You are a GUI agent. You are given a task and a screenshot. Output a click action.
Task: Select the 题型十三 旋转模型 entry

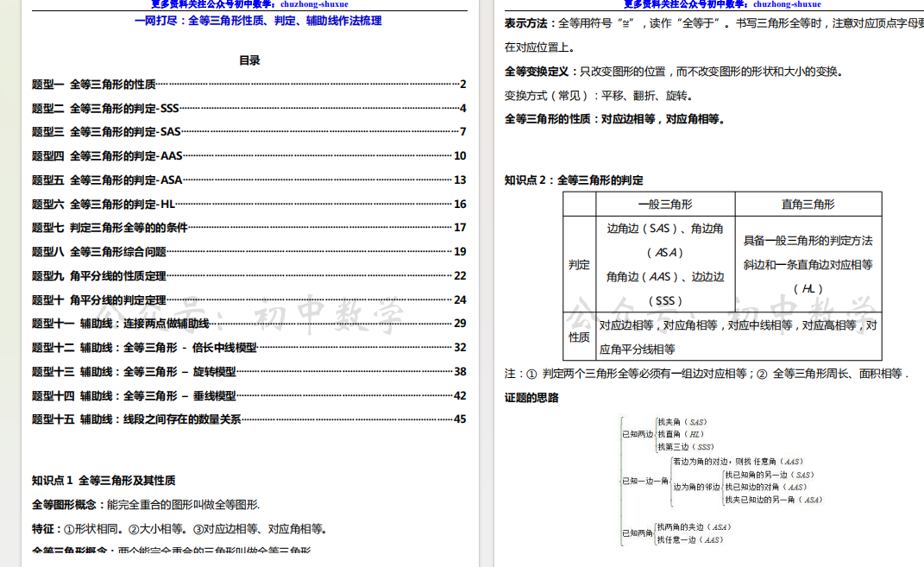tap(248, 372)
